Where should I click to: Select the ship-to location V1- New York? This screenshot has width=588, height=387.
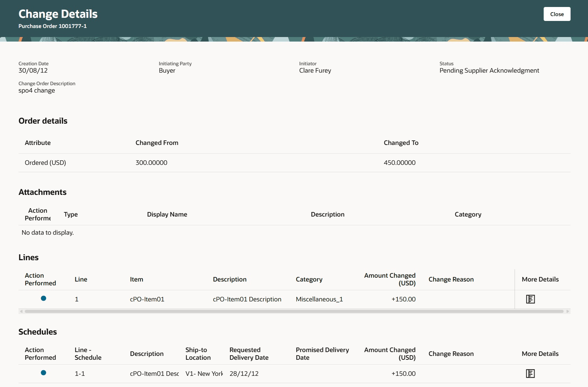coord(204,373)
